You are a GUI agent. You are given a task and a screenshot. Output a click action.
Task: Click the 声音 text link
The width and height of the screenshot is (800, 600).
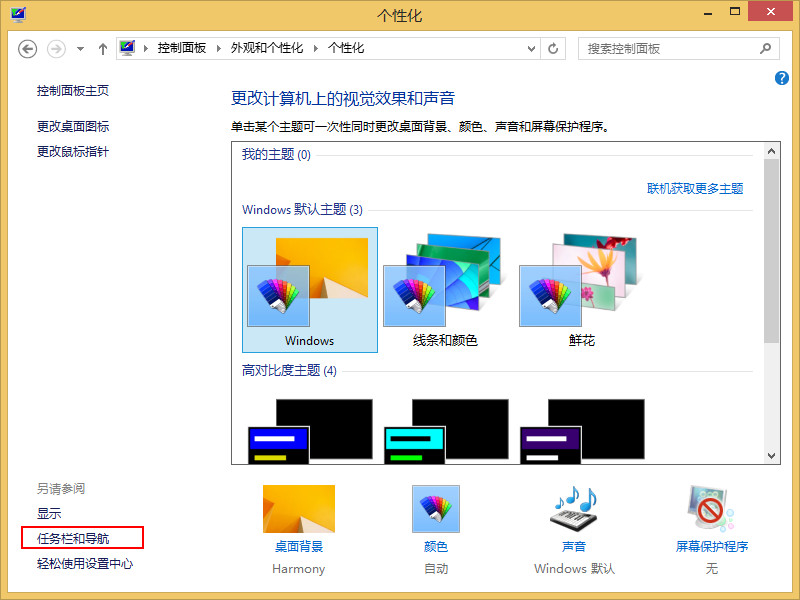[574, 546]
